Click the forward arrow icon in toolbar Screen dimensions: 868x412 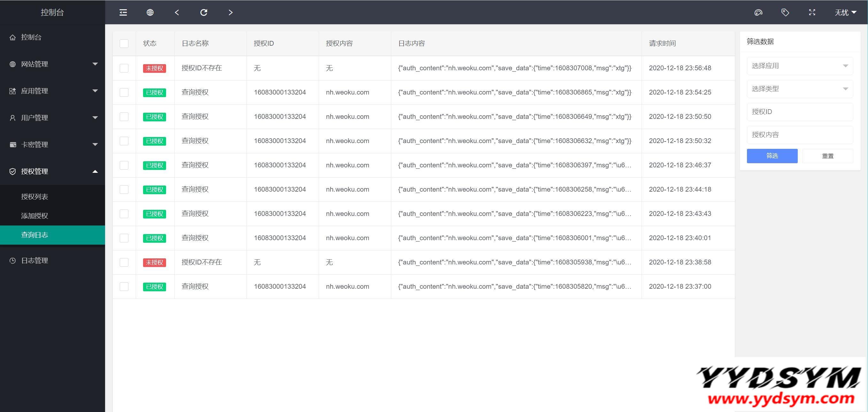(231, 12)
